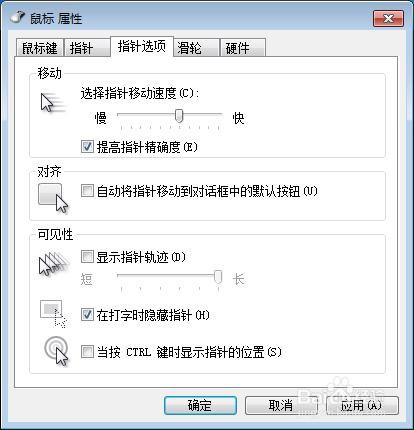Click the 应用(A) button
Screen dimensions: 414x430
362,405
